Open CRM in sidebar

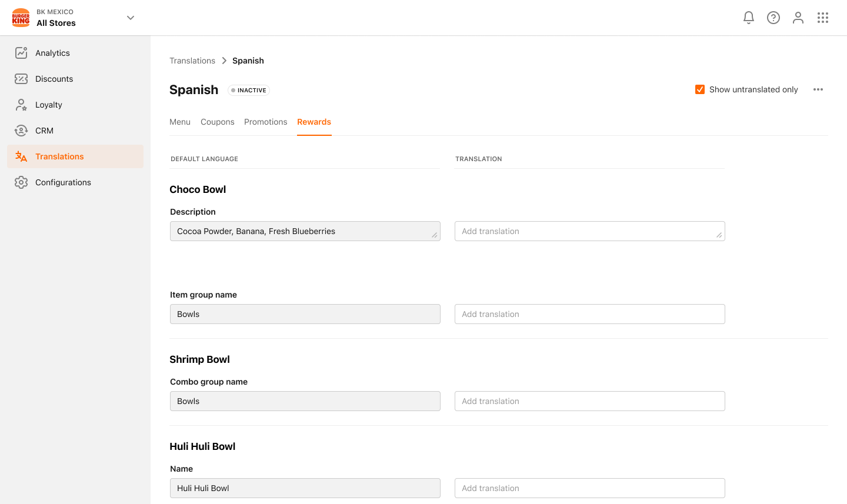click(75, 131)
